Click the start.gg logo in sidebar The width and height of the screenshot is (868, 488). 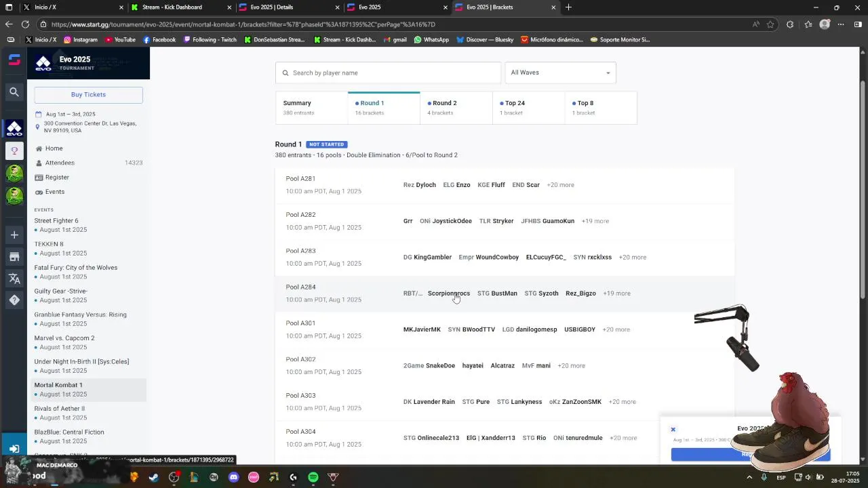coord(14,60)
